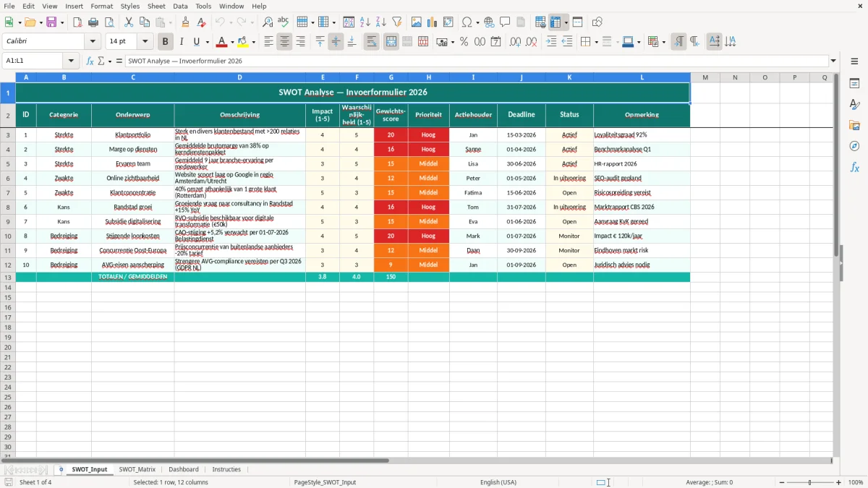Viewport: 868px width, 488px height.
Task: Open sidebar Properties panel
Action: click(854, 83)
